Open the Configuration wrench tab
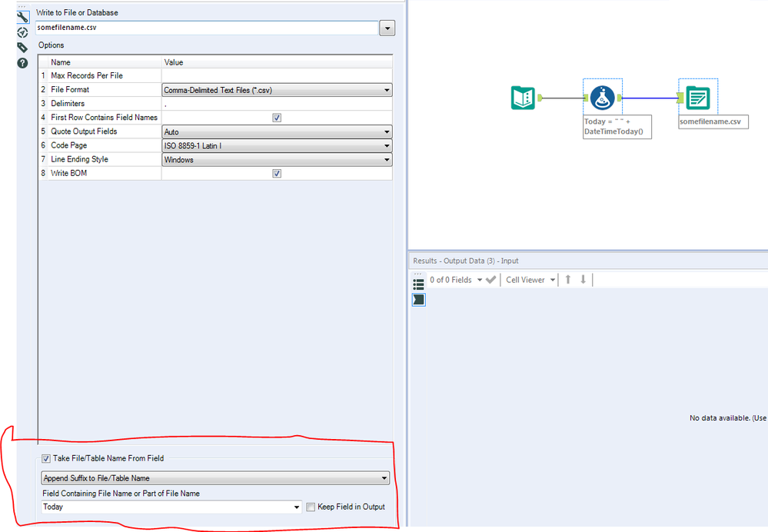This screenshot has height=532, width=768. [22, 17]
